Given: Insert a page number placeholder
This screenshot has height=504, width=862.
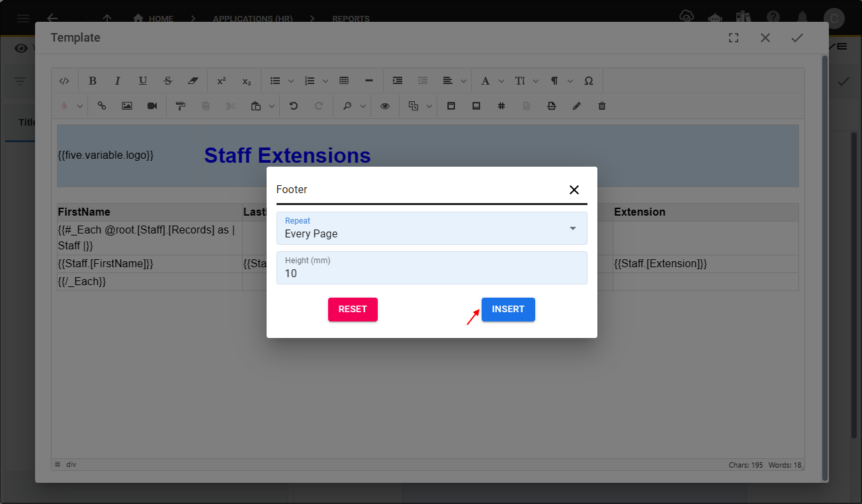Looking at the screenshot, I should (x=501, y=106).
